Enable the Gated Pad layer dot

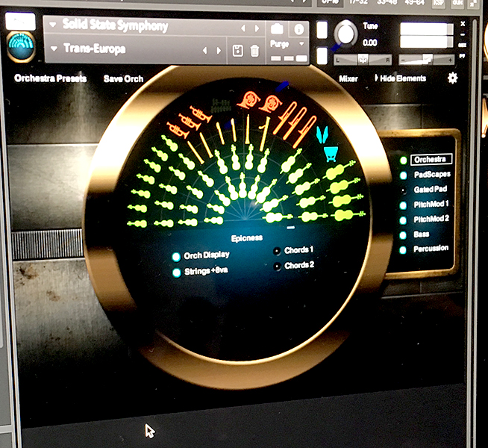404,190
